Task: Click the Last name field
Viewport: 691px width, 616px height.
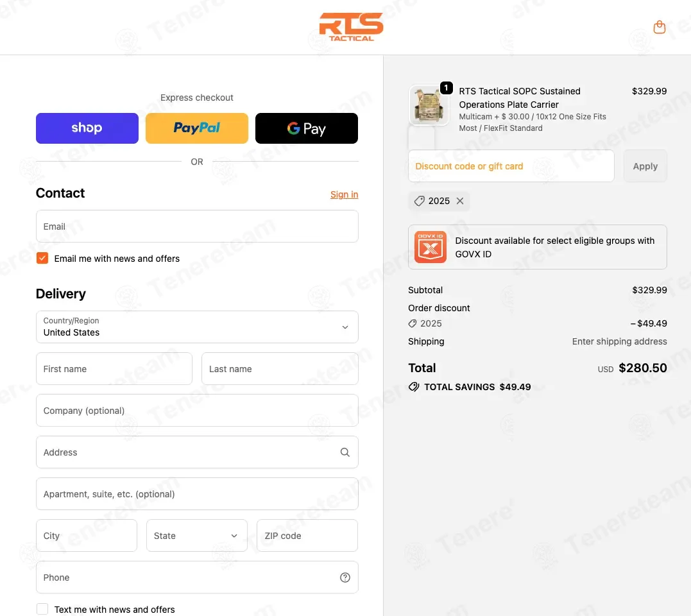Action: (280, 369)
